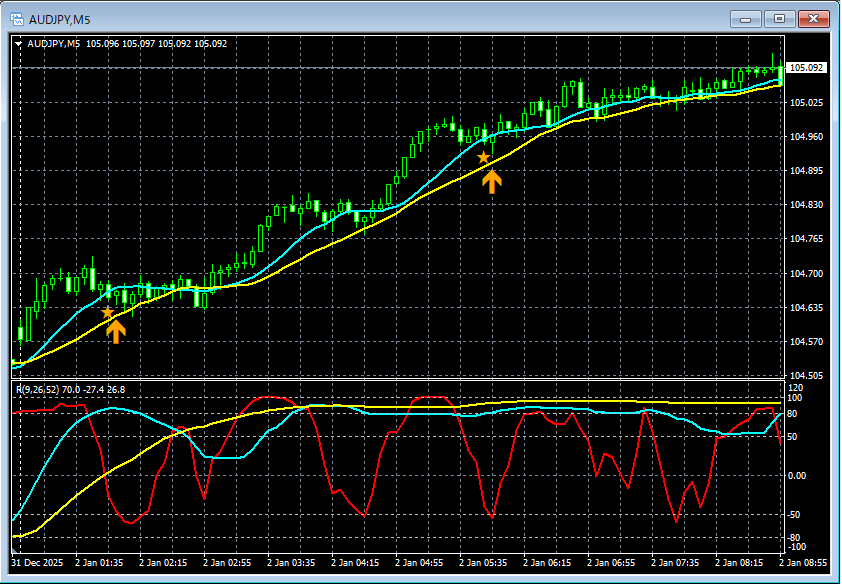
Task: Click the 2 Jan 04:15 time label
Action: click(x=356, y=563)
